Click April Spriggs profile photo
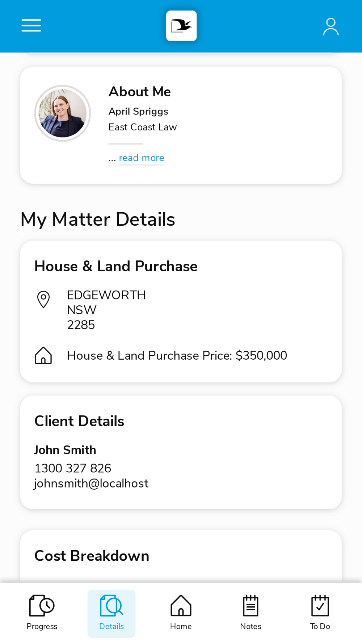 coord(63,113)
